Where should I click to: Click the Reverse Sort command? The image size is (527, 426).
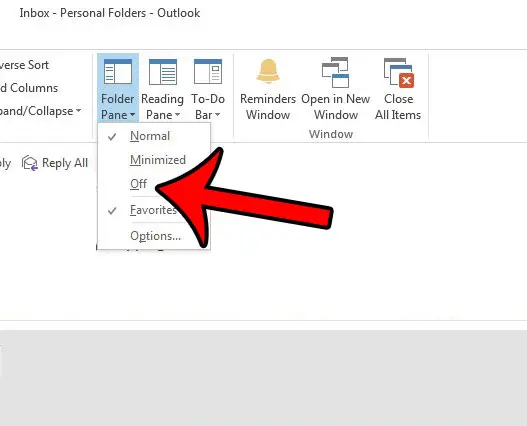click(x=24, y=65)
